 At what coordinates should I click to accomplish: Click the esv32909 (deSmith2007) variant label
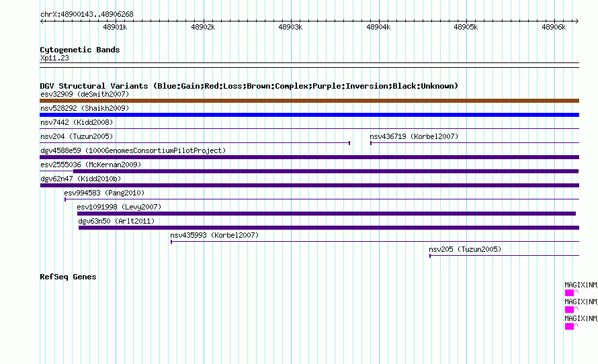point(85,94)
